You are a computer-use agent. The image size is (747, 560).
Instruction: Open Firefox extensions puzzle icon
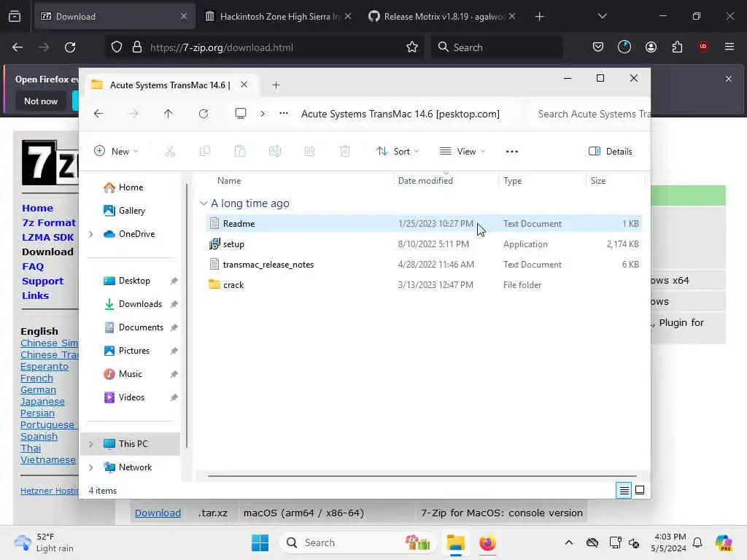[677, 47]
